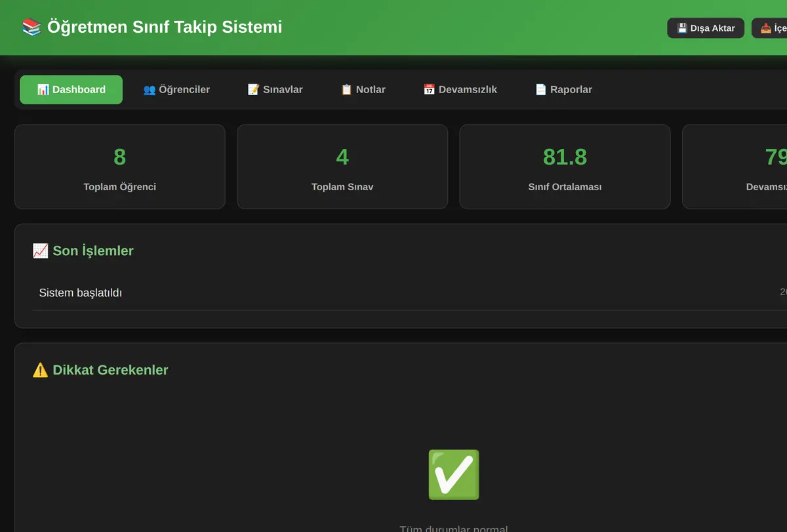Go to the Sınavlar tab
Viewport: 787px width, 532px height.
coord(275,90)
